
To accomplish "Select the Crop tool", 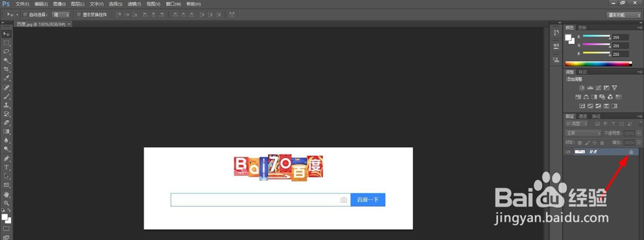I will tap(6, 69).
